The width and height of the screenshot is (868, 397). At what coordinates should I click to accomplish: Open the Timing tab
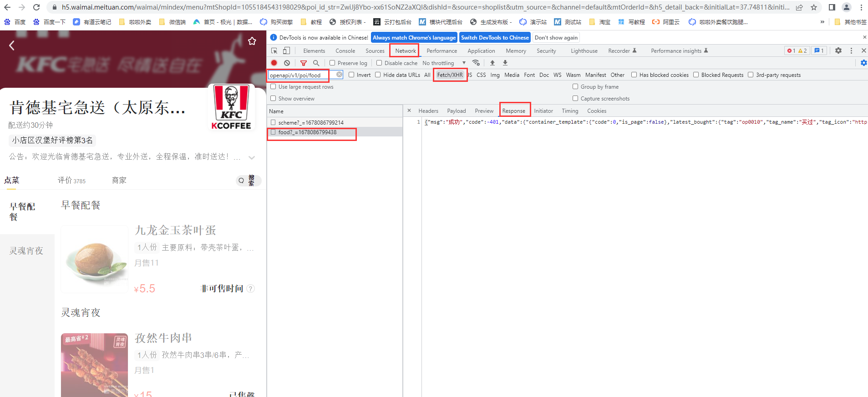click(x=570, y=111)
